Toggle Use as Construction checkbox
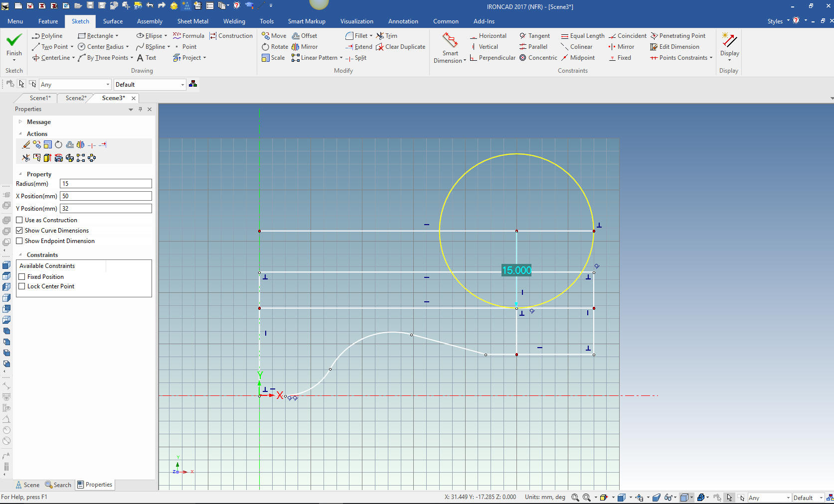The width and height of the screenshot is (834, 504). 19,220
